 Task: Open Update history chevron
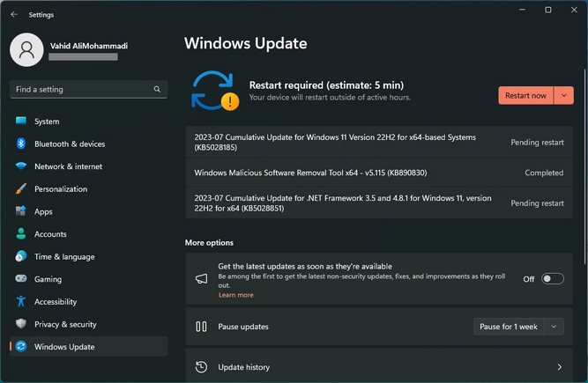560,367
